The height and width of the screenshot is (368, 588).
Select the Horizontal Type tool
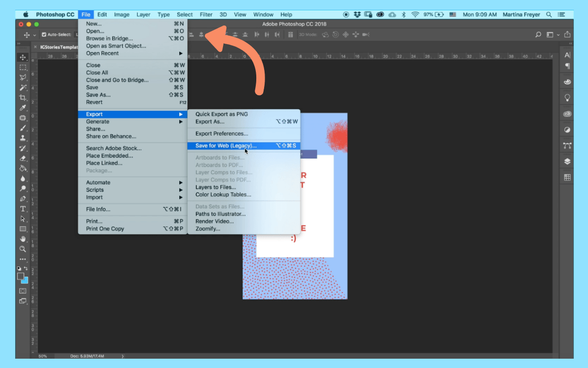(x=23, y=209)
